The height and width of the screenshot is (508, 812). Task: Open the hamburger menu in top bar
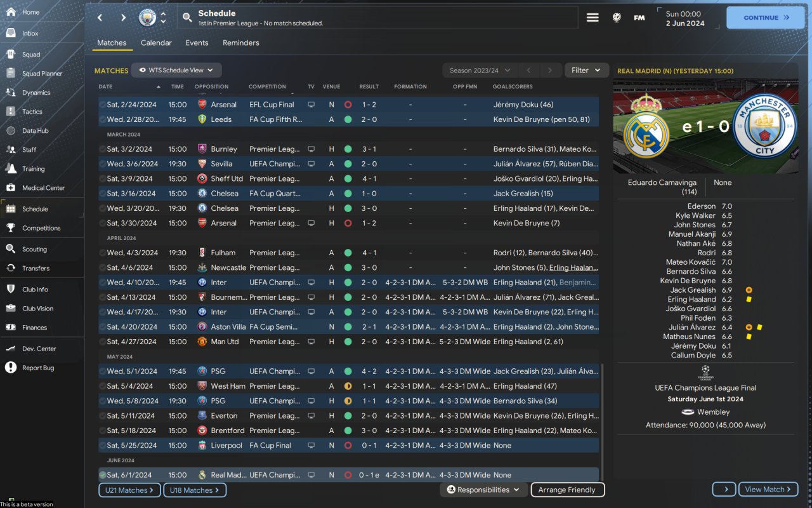pos(593,18)
